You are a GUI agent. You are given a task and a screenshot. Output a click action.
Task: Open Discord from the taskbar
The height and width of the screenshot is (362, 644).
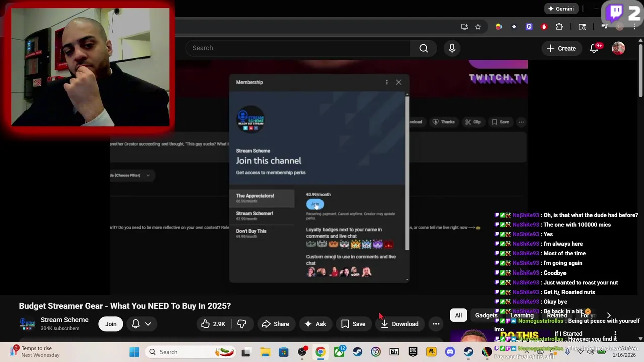[x=450, y=352]
